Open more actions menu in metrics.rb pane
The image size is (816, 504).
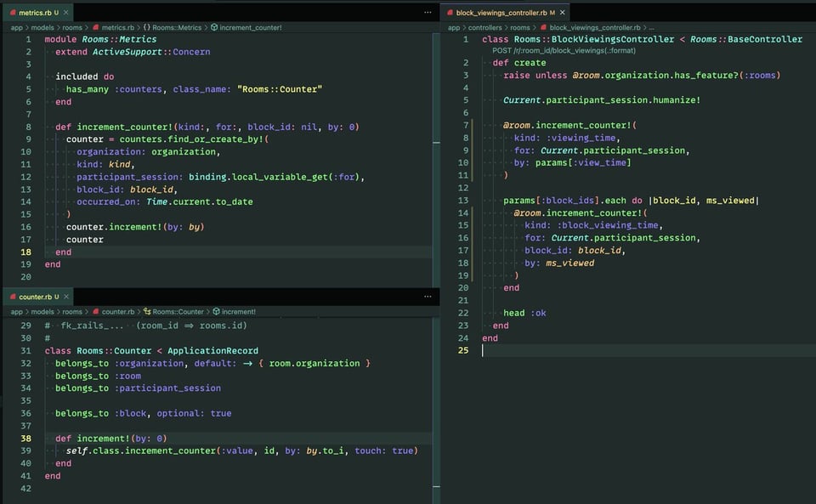pyautogui.click(x=427, y=13)
